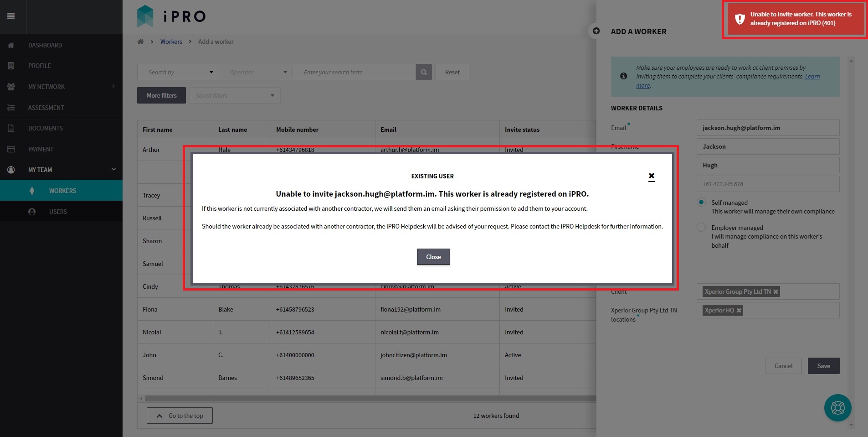Click the My Network people icon
Viewport: 868px width, 437px height.
coord(11,87)
